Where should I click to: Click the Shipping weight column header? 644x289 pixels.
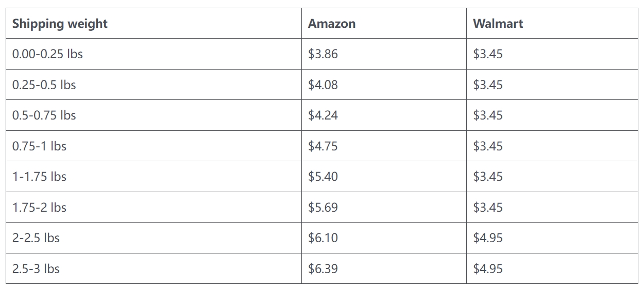(154, 23)
